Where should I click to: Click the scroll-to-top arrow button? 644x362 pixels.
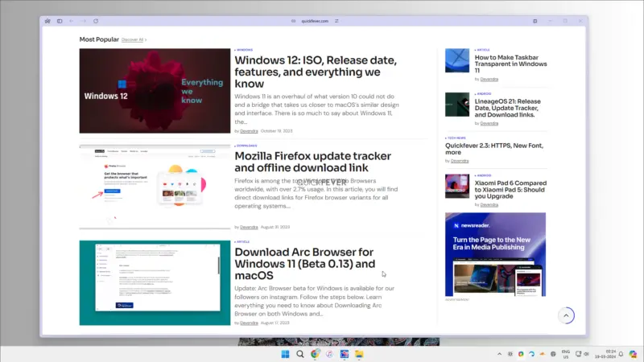[566, 315]
